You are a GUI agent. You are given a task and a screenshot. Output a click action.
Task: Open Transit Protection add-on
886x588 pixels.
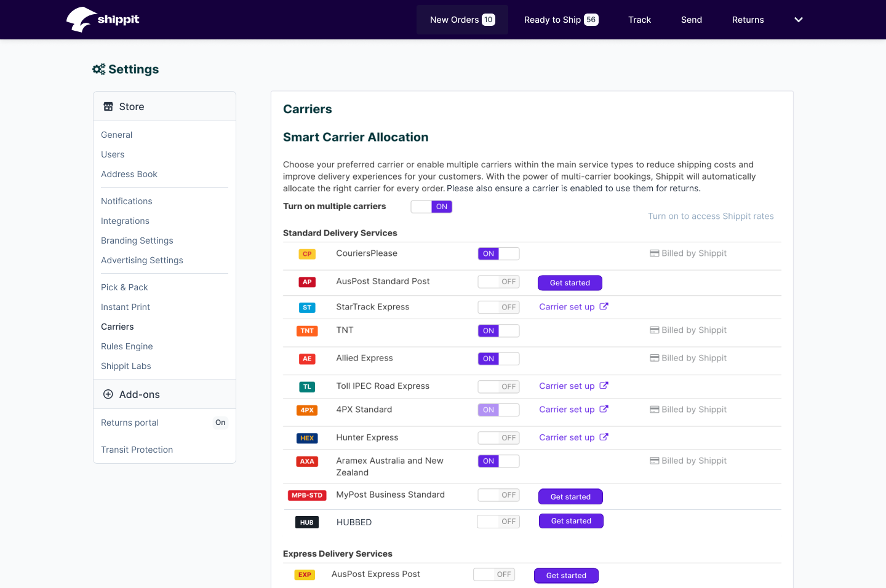click(137, 450)
